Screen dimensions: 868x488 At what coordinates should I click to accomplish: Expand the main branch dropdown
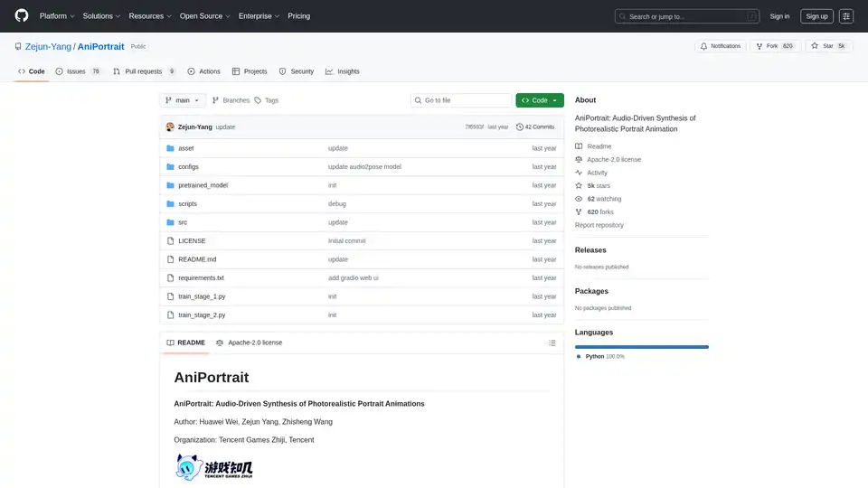[x=184, y=100]
